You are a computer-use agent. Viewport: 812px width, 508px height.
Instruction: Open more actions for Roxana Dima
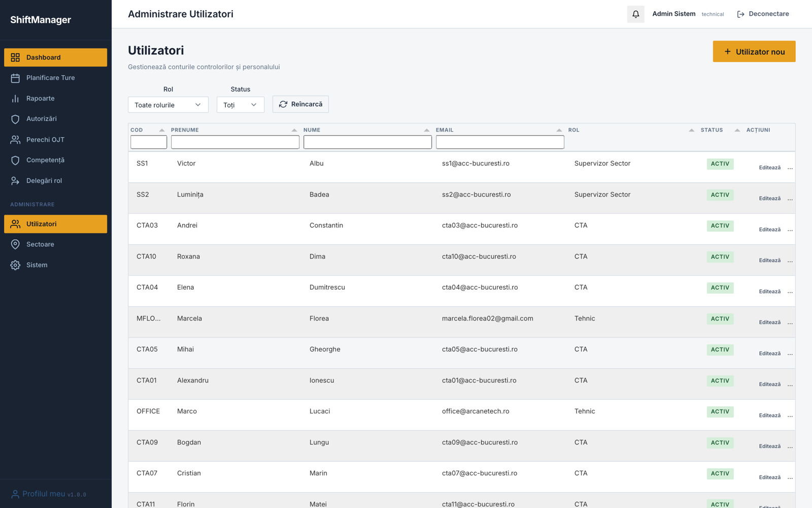(790, 261)
